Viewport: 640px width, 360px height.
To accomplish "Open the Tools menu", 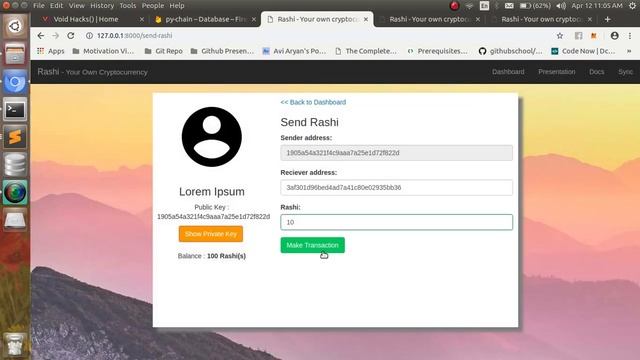I will 128,6.
